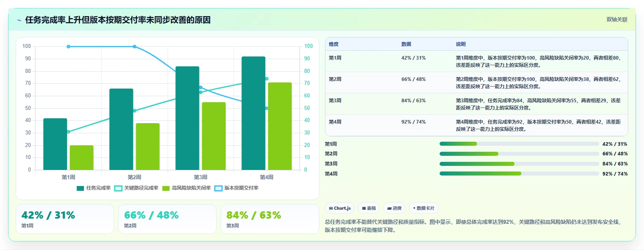Viewport: 644px width, 250px height.
Task: Click the 第4周维度中 description text in the table
Action: click(x=538, y=126)
